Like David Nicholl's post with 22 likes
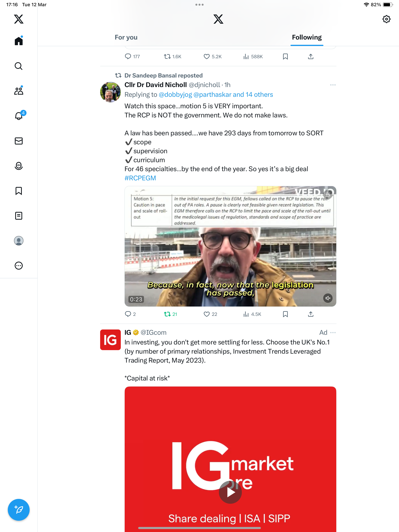 pos(210,314)
